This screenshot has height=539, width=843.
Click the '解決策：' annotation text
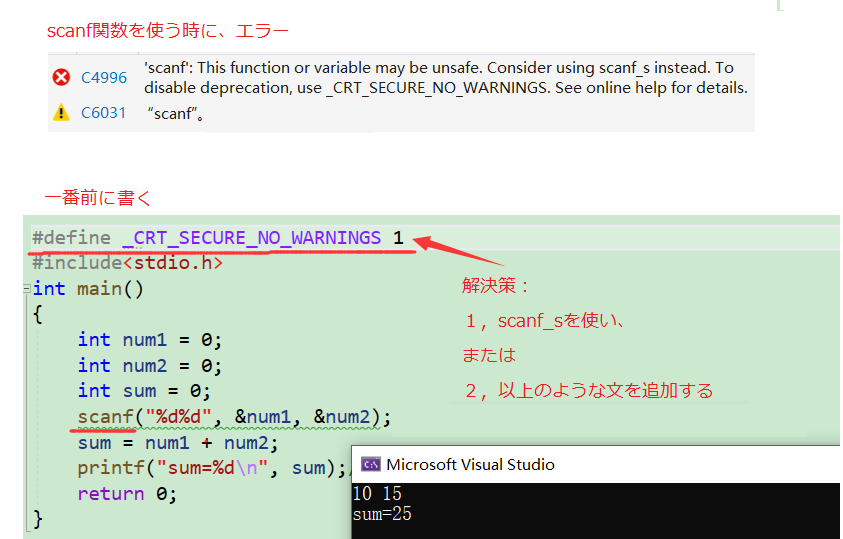click(496, 286)
